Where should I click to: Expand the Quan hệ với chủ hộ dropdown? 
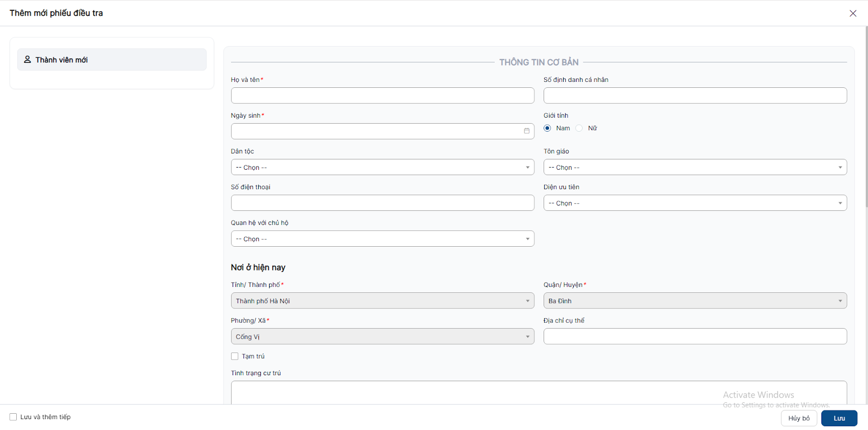[382, 239]
